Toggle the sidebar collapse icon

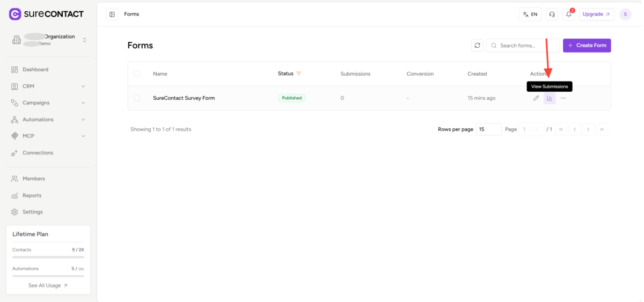(x=112, y=14)
